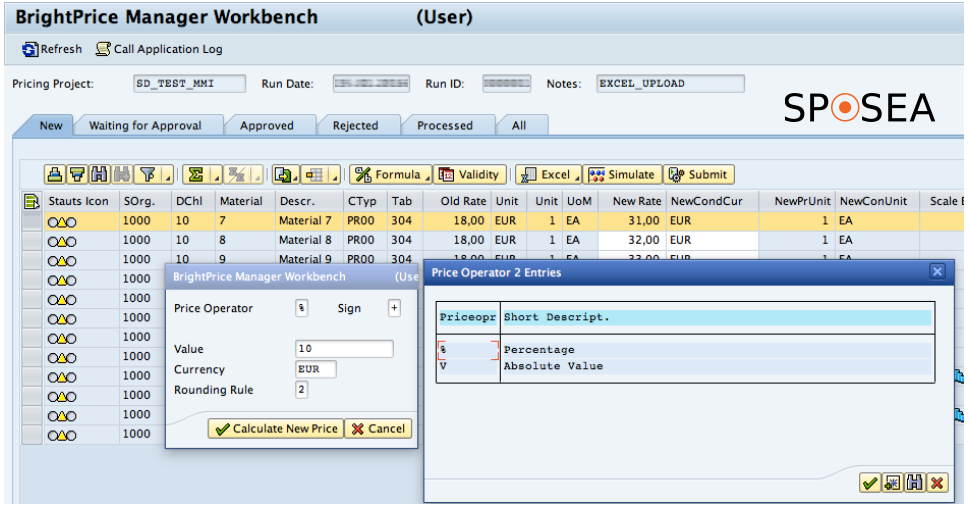Click the Currency field showing EUR

[x=315, y=370]
